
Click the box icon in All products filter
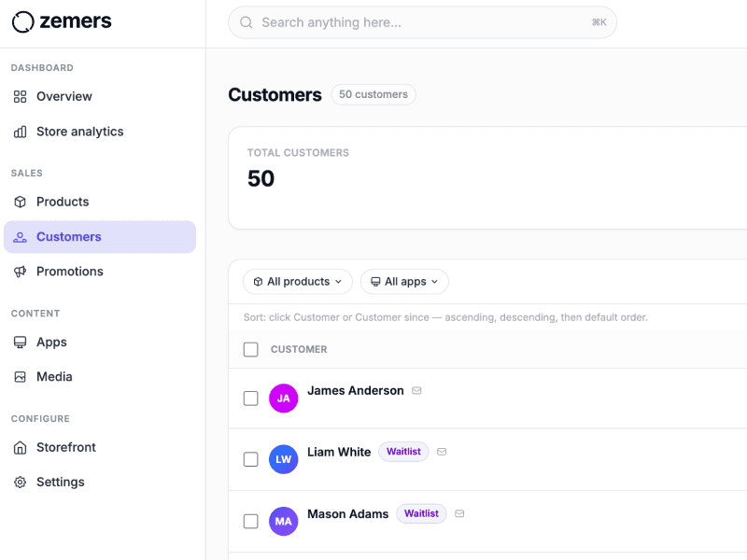pos(258,282)
